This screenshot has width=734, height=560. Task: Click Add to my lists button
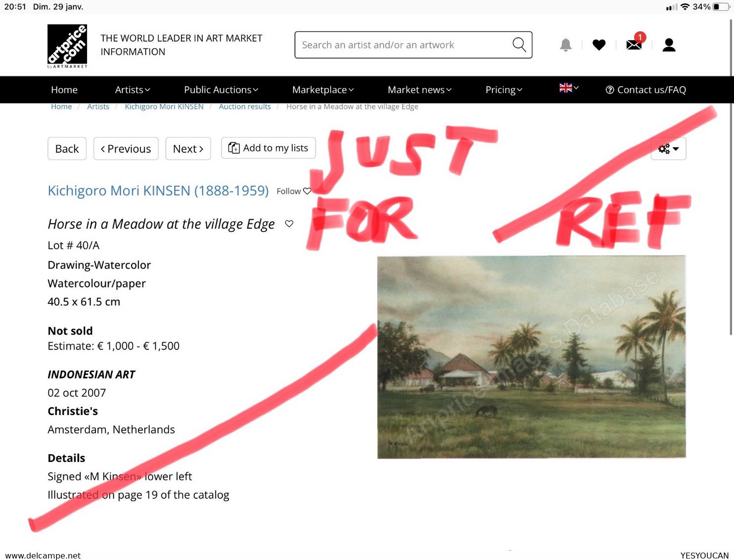(x=268, y=148)
